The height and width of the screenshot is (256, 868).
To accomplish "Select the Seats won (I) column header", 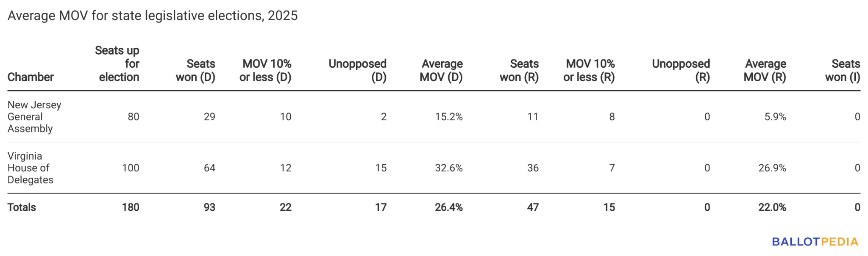I will (x=843, y=70).
